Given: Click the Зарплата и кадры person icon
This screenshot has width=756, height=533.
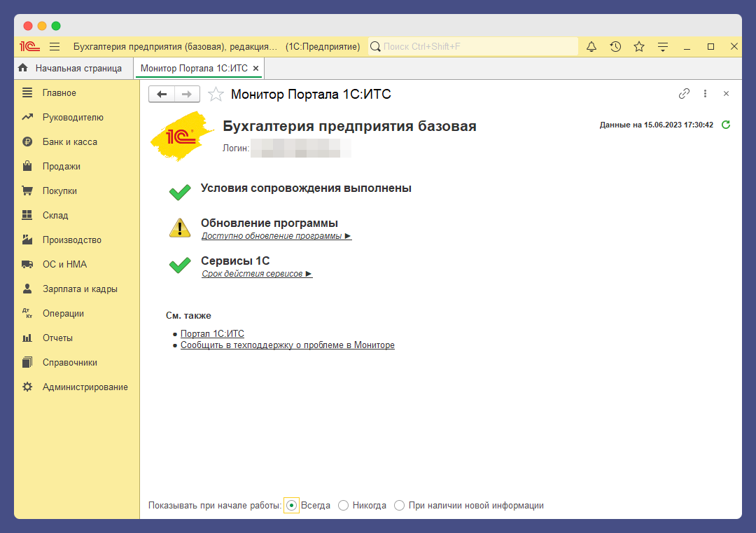Looking at the screenshot, I should point(27,289).
